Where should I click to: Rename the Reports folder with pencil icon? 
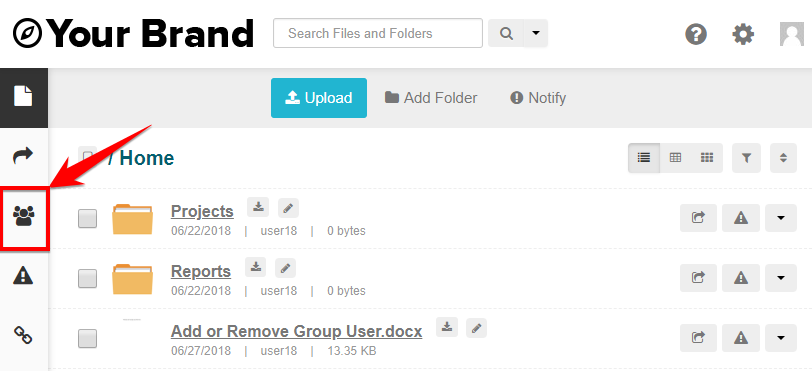[x=285, y=267]
